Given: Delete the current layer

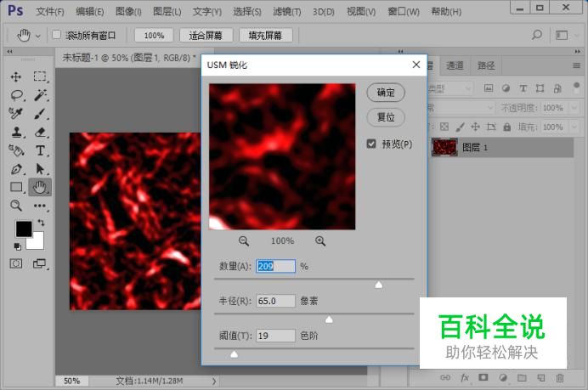Looking at the screenshot, I should [560, 377].
